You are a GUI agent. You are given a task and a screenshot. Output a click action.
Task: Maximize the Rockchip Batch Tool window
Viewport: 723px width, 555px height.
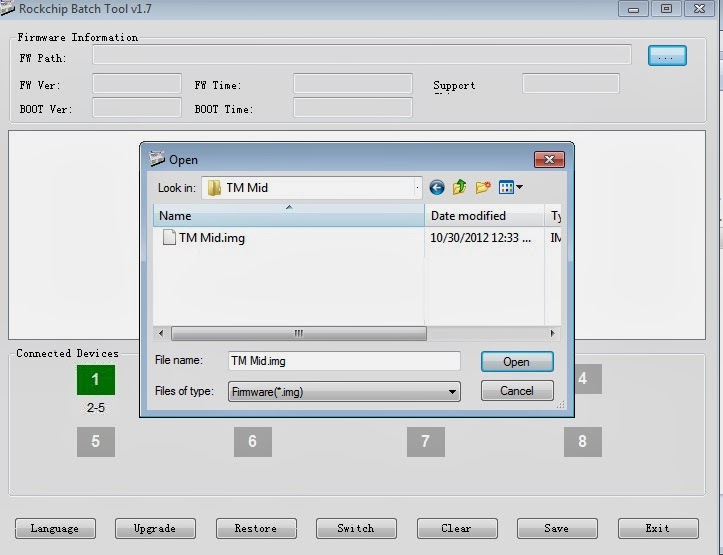[x=666, y=9]
